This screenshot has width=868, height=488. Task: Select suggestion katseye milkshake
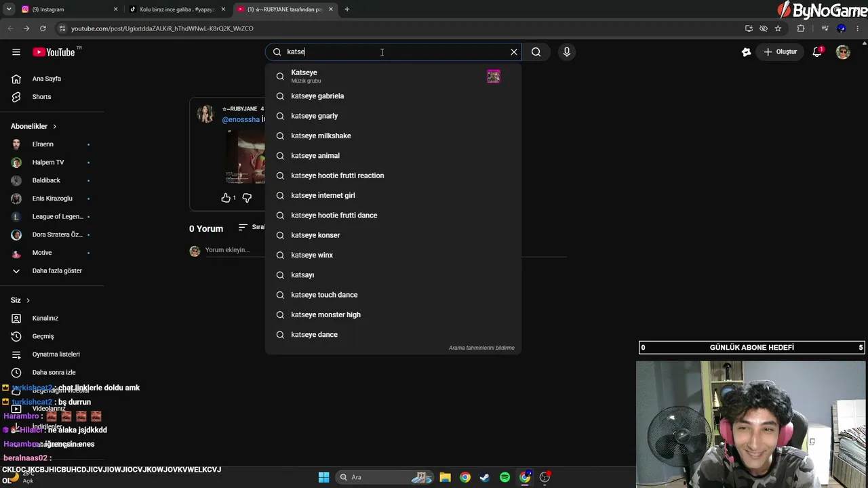tap(393, 136)
